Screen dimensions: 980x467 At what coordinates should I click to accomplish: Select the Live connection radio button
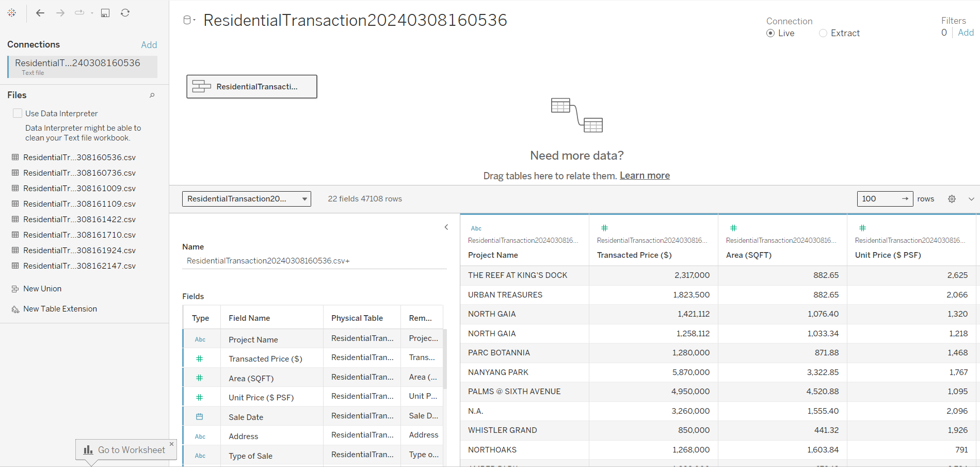[770, 33]
